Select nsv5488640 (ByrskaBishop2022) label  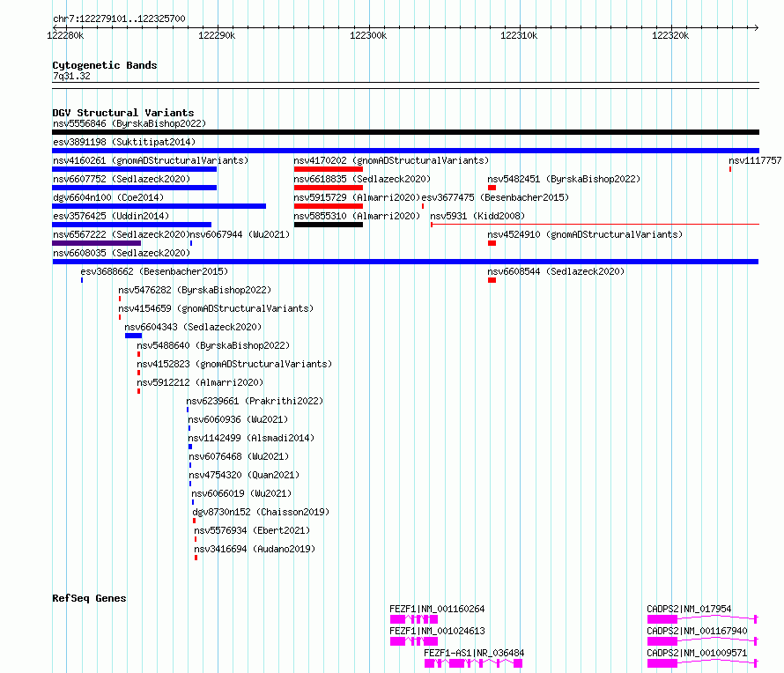tap(213, 345)
